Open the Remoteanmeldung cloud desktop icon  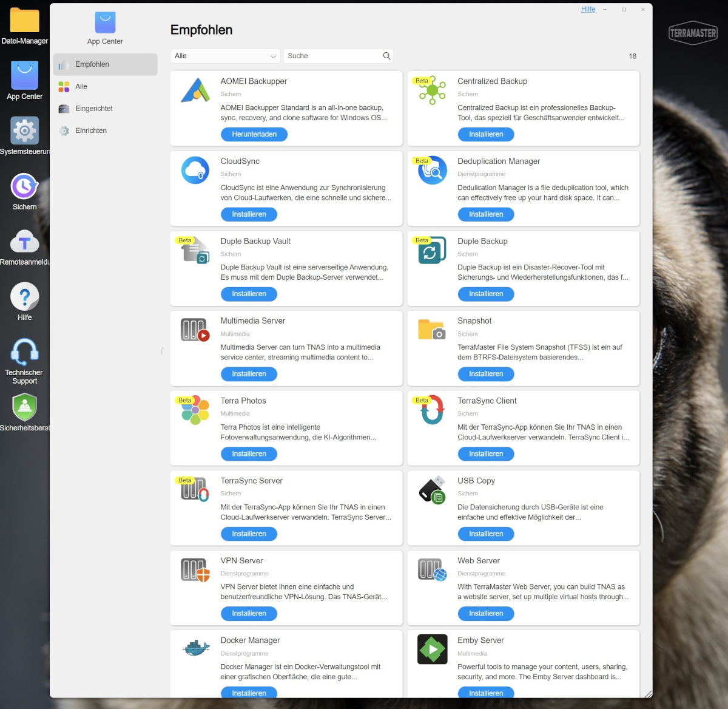tap(25, 242)
